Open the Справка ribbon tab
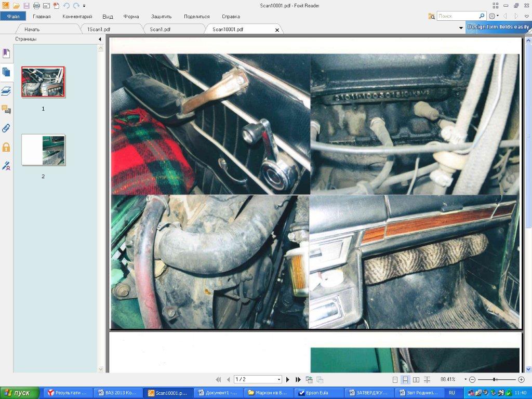The width and height of the screenshot is (532, 399). point(231,16)
